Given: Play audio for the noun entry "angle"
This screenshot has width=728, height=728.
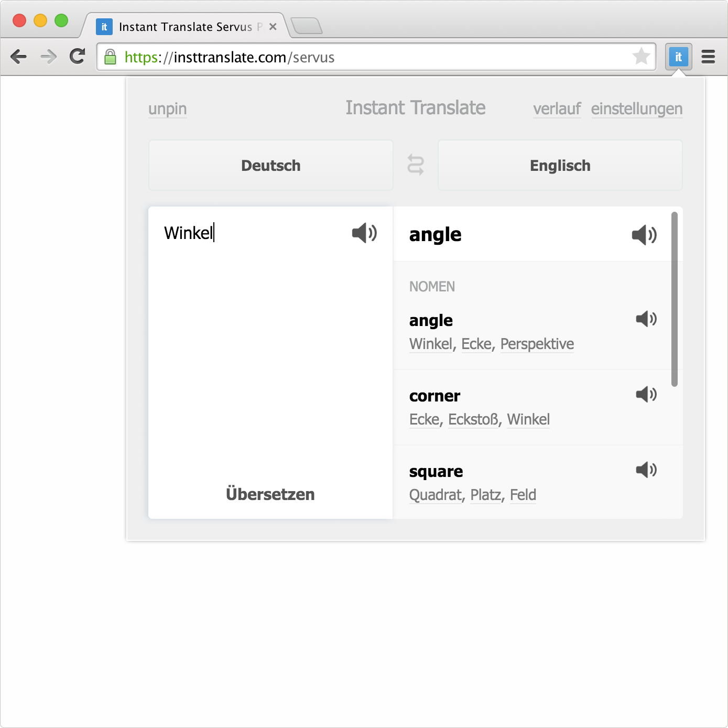Looking at the screenshot, I should tap(646, 319).
